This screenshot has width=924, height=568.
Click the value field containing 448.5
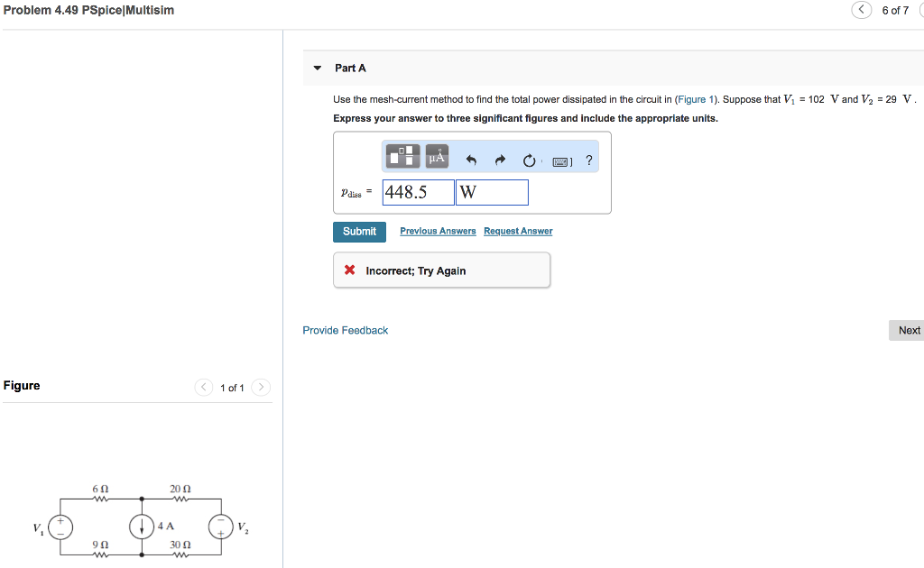coord(419,192)
